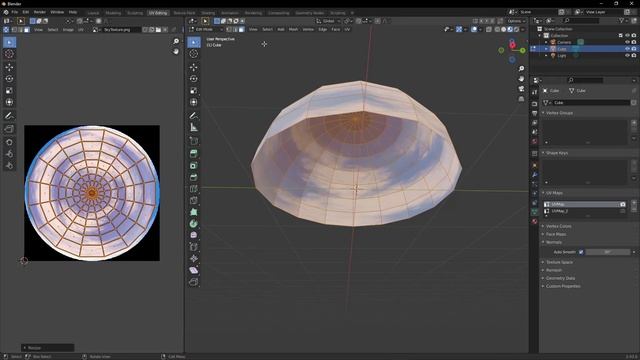This screenshot has width=640, height=360.
Task: Set UVMap as active render camera toggle
Action: tap(622, 204)
